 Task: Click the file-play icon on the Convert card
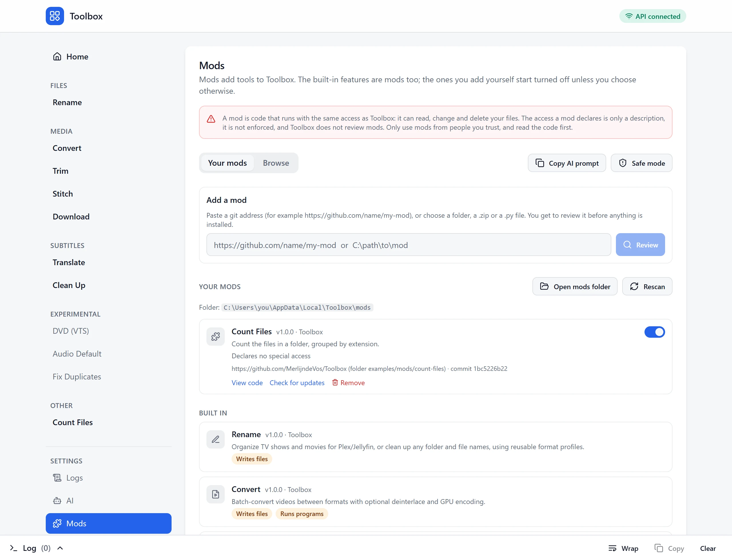tap(216, 494)
